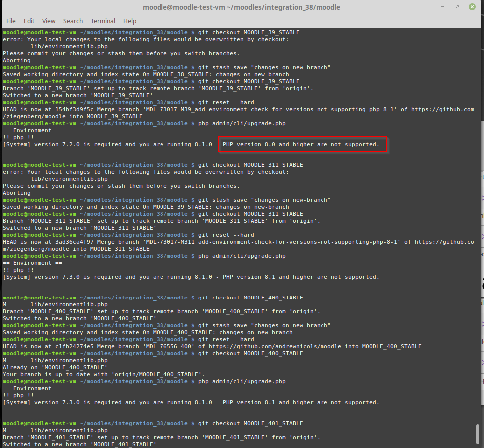Click 'Your branch is up to date with 'origin/MOODLE_400_STABLE'.'
The width and height of the screenshot is (484, 448).
pyautogui.click(x=104, y=374)
